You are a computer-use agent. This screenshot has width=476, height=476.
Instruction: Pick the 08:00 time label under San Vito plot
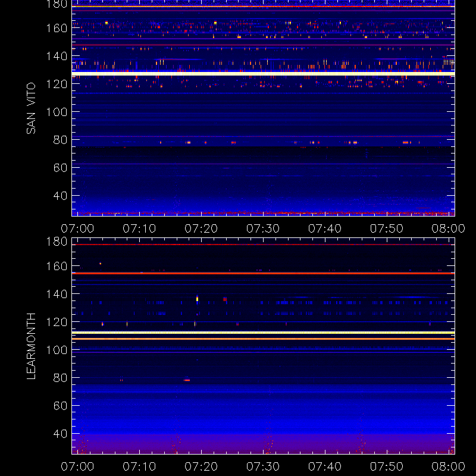coord(449,228)
